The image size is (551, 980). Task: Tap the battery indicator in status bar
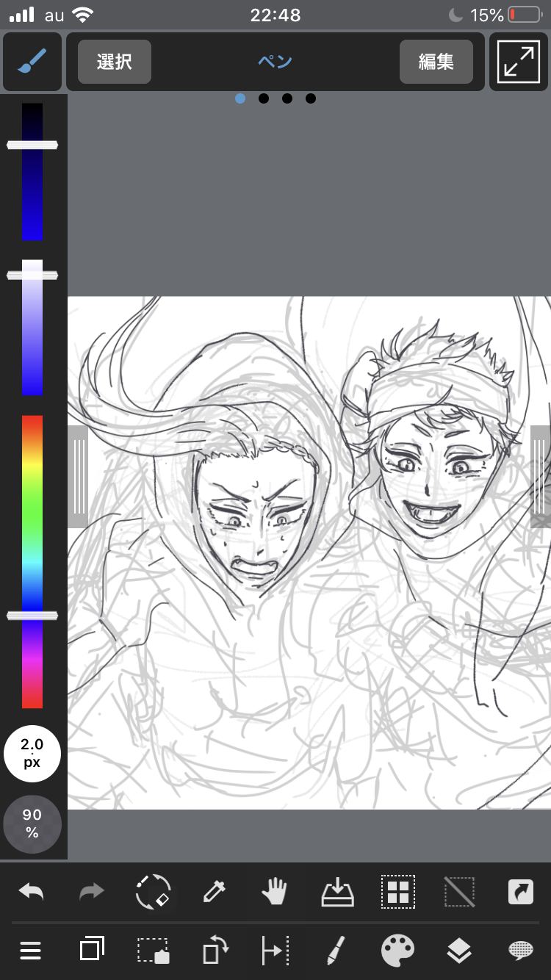(x=524, y=15)
